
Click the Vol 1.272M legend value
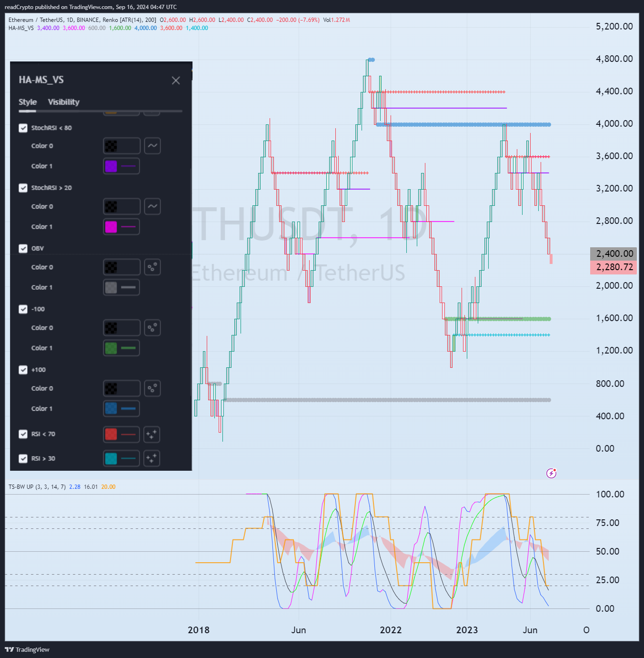(x=336, y=20)
